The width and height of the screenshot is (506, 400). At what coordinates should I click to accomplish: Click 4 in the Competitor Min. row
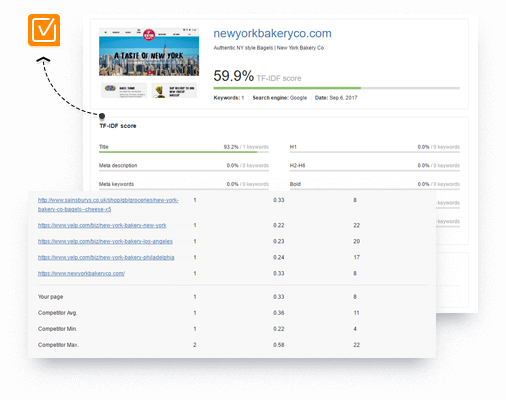click(x=355, y=329)
